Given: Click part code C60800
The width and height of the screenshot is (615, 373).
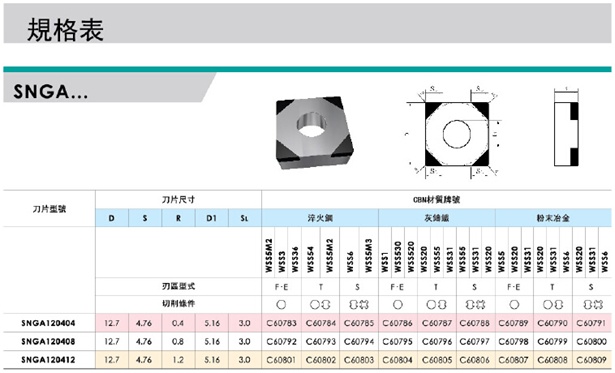Looking at the screenshot, I should (591, 342).
